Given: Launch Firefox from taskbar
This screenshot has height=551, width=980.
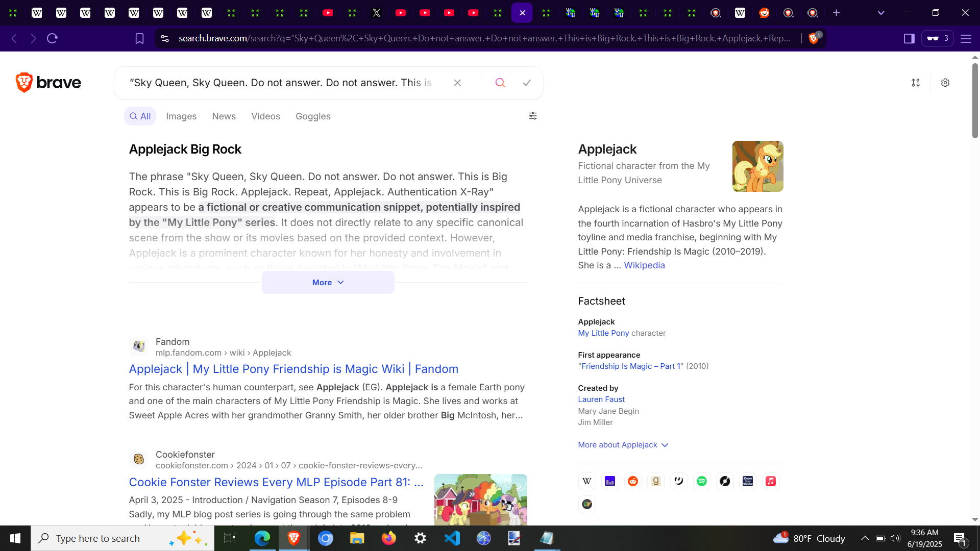Looking at the screenshot, I should 389,538.
